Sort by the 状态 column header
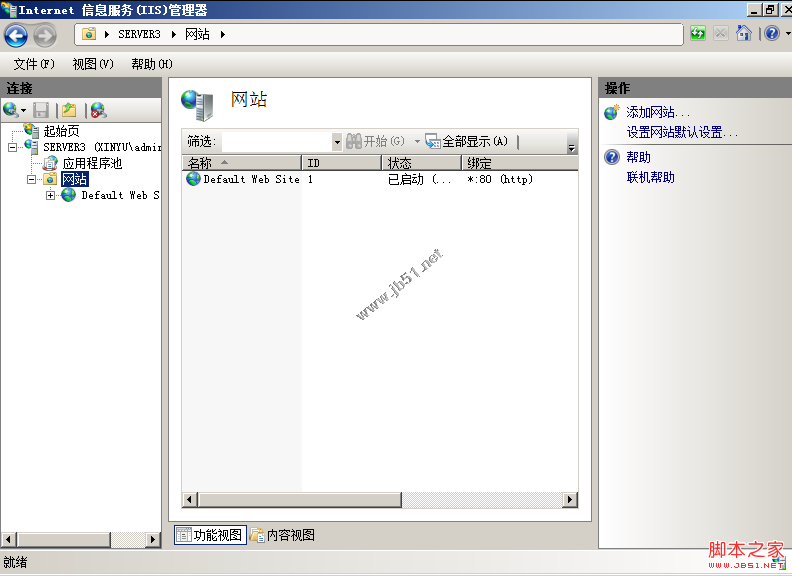Viewport: 792px width, 576px height. [421, 163]
